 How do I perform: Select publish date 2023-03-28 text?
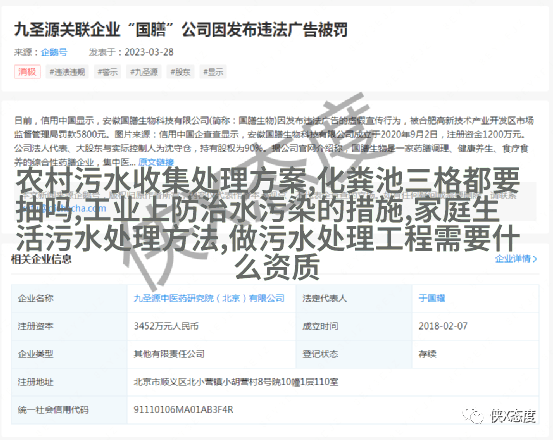pos(149,52)
